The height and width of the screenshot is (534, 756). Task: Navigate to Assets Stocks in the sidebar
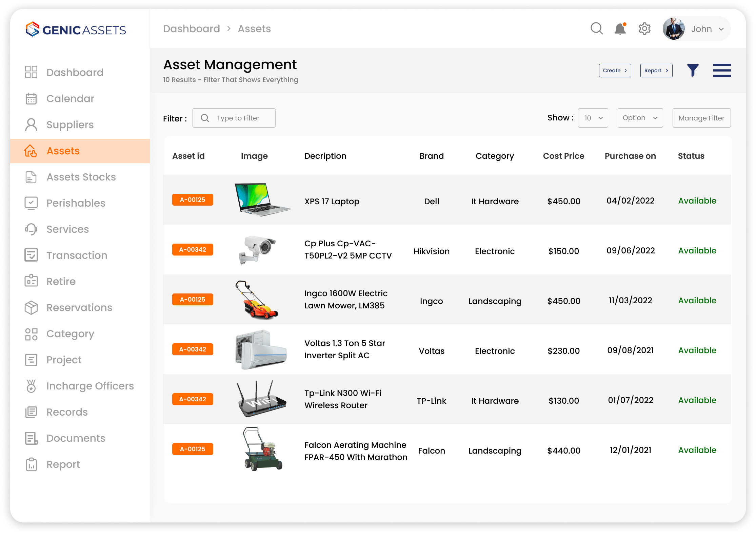pos(81,177)
